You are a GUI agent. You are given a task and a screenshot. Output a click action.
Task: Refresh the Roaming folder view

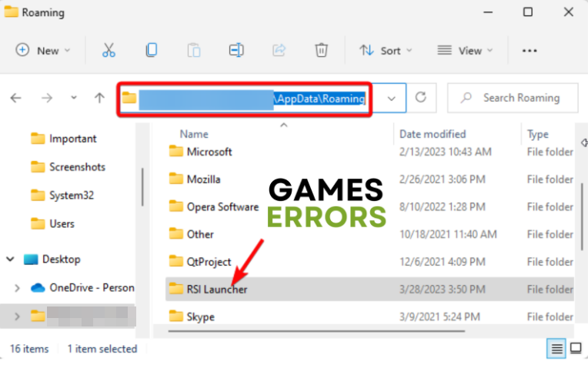click(420, 98)
